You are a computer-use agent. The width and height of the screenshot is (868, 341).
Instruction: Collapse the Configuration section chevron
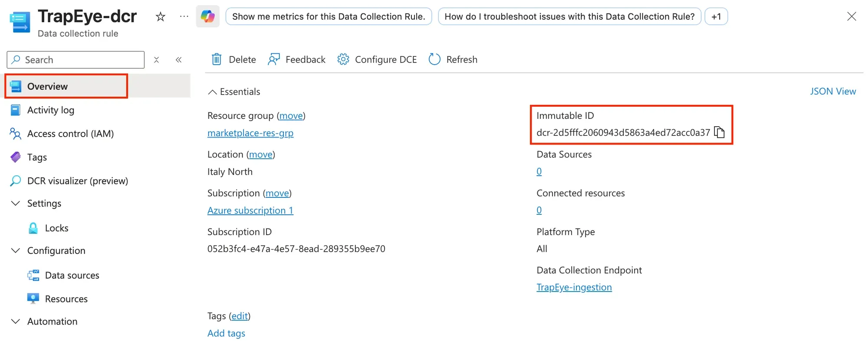point(16,251)
